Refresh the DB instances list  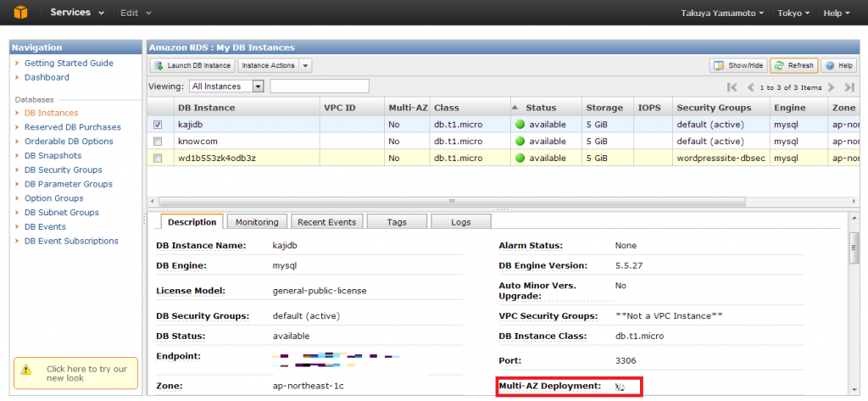794,65
